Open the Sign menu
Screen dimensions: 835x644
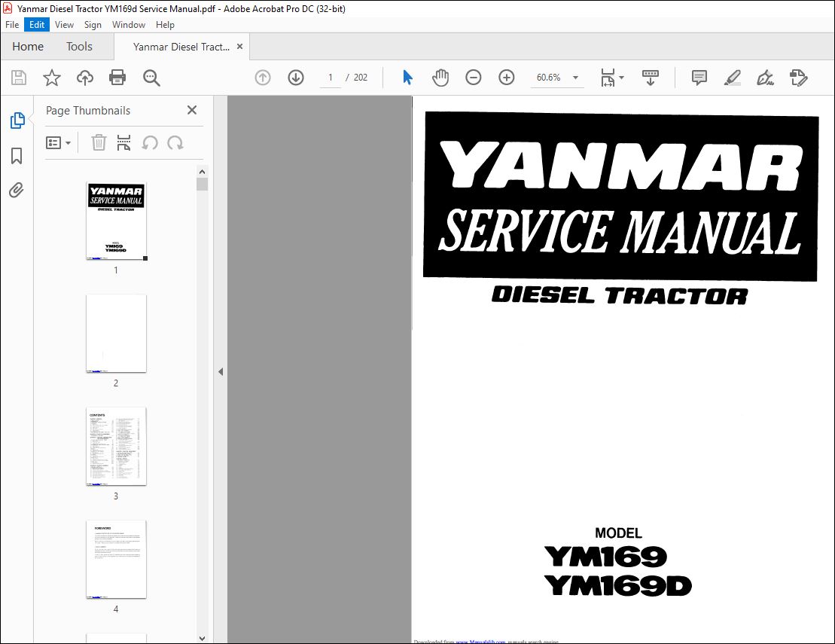[x=93, y=25]
